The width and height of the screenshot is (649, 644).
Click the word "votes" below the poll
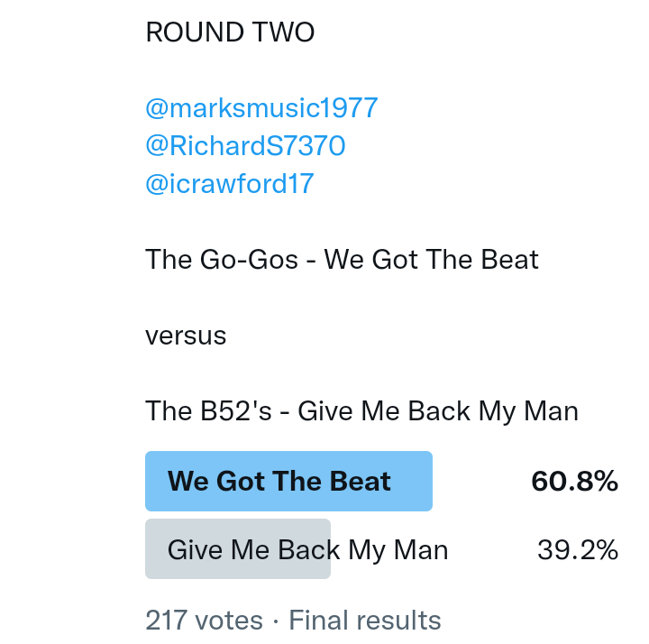pos(228,621)
